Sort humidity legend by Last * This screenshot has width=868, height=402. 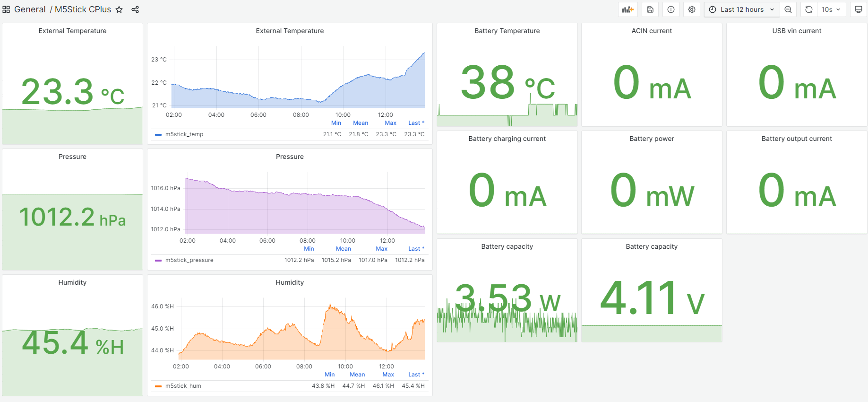(x=416, y=375)
